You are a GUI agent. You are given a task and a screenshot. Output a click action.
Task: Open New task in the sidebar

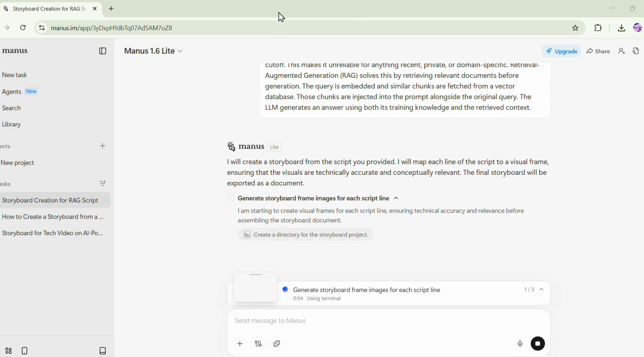[14, 75]
